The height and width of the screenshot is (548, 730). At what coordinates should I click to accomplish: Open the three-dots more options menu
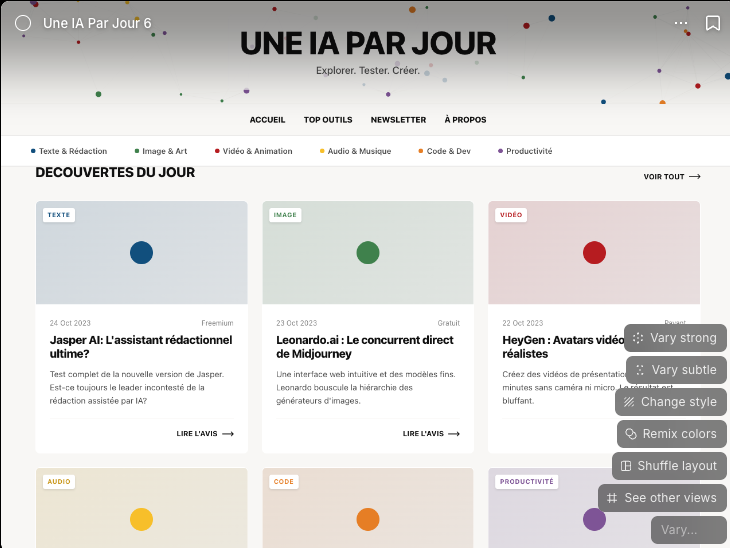(681, 23)
